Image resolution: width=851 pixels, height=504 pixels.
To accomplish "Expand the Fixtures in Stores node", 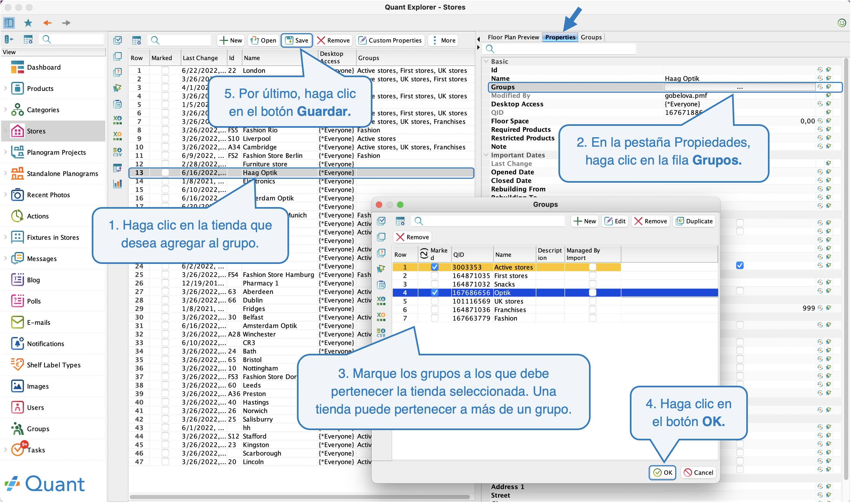I will (5, 237).
